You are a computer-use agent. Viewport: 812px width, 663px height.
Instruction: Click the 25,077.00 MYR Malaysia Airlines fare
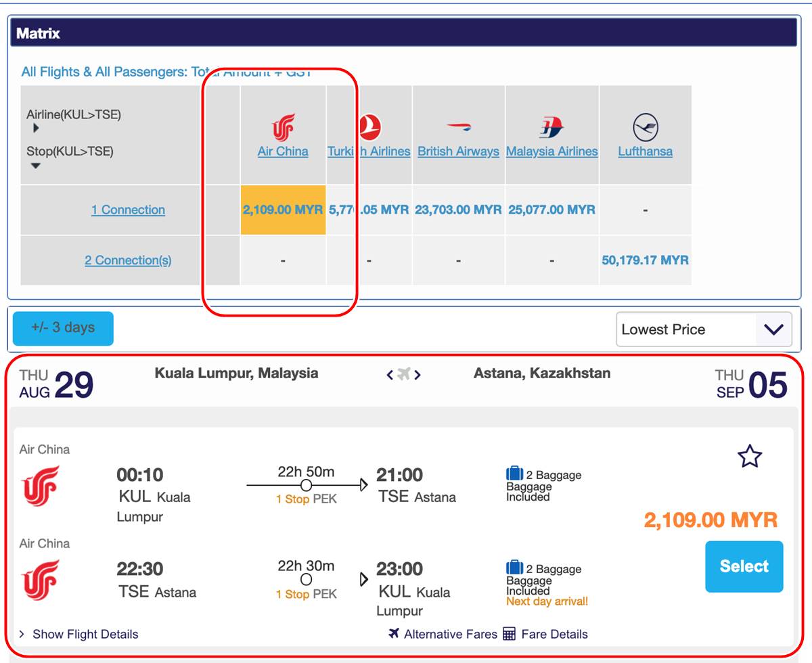[x=551, y=210]
